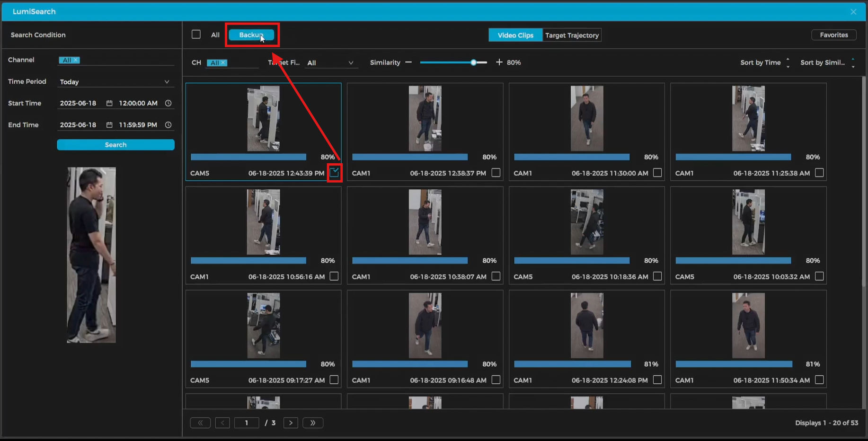Click the End Time clock icon
The image size is (868, 441).
(168, 125)
